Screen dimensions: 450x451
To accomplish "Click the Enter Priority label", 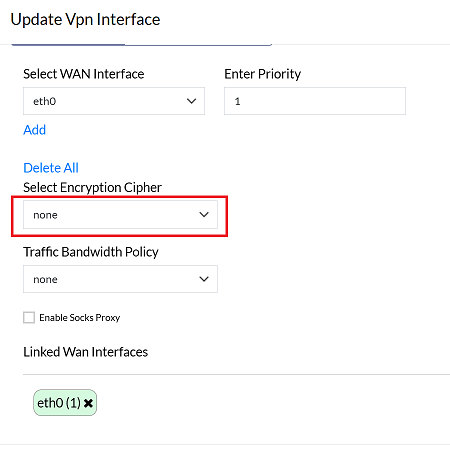I will [x=263, y=74].
